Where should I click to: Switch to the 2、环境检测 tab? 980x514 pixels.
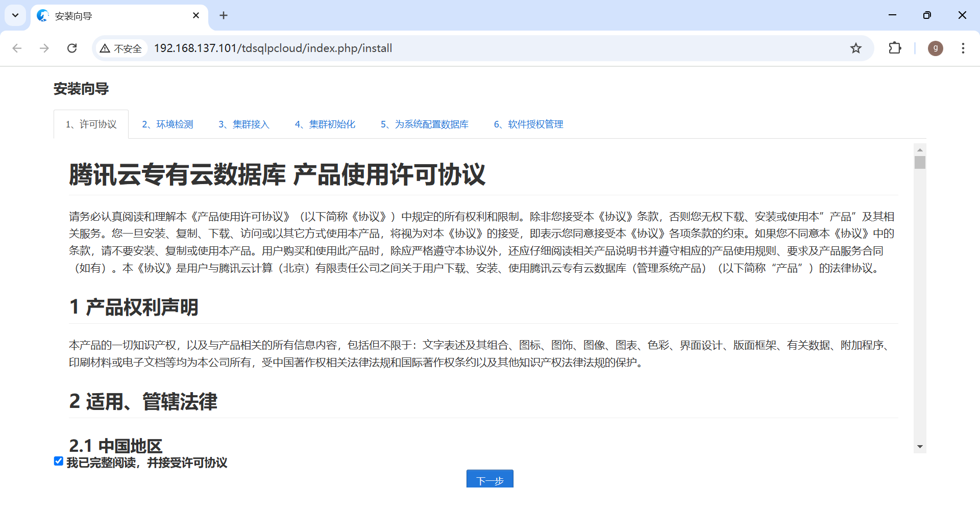167,124
